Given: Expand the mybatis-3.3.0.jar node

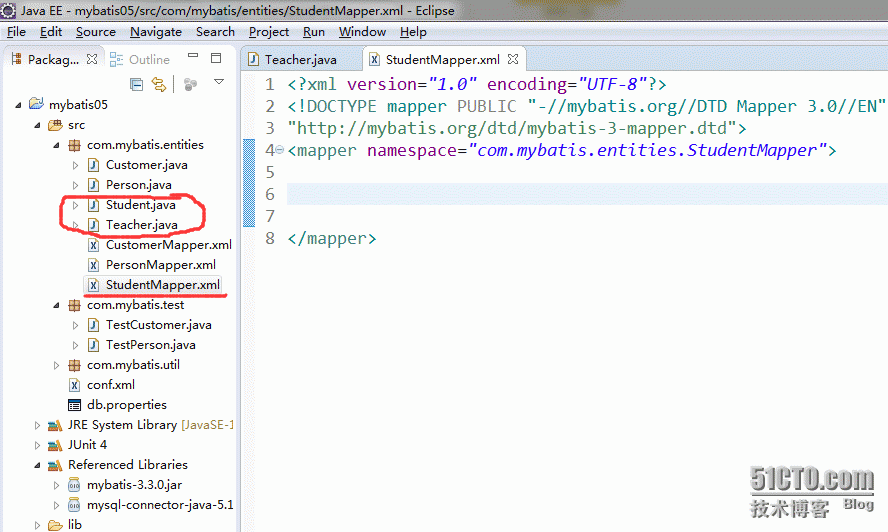Looking at the screenshot, I should [x=56, y=486].
